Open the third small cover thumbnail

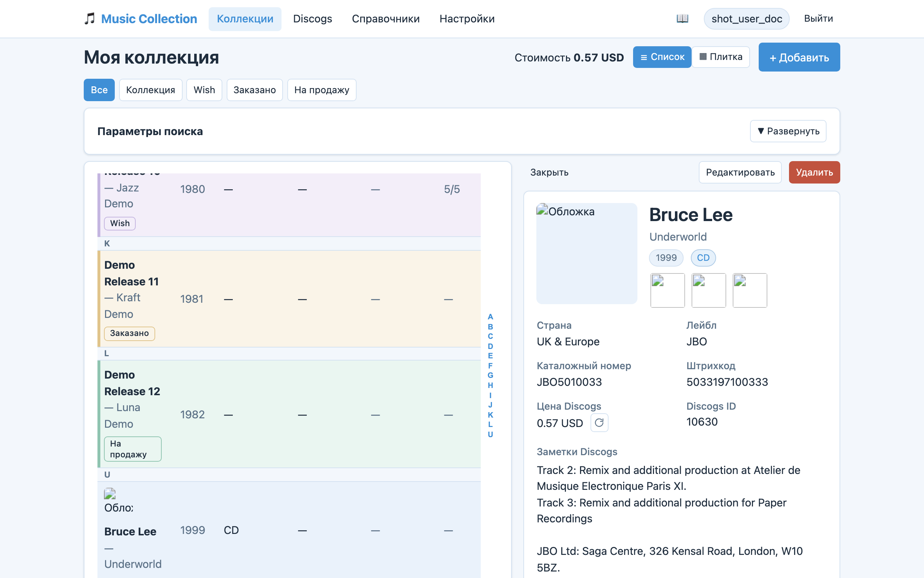click(x=750, y=290)
